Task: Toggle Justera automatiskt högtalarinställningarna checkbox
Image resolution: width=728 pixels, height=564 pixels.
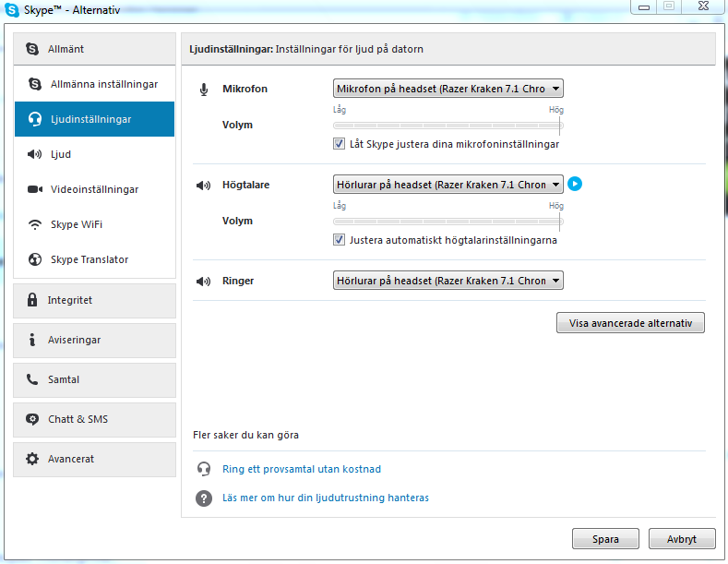Action: click(x=339, y=240)
